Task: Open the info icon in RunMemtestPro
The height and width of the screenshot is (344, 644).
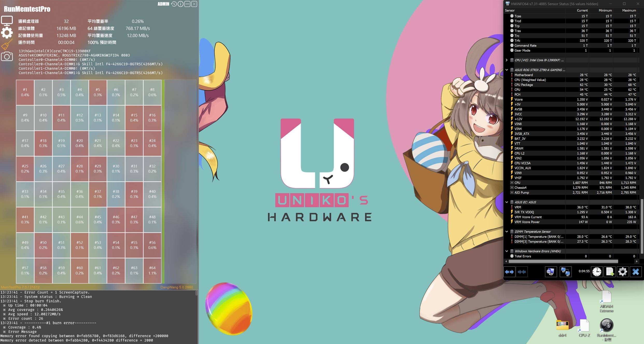Action: (180, 4)
